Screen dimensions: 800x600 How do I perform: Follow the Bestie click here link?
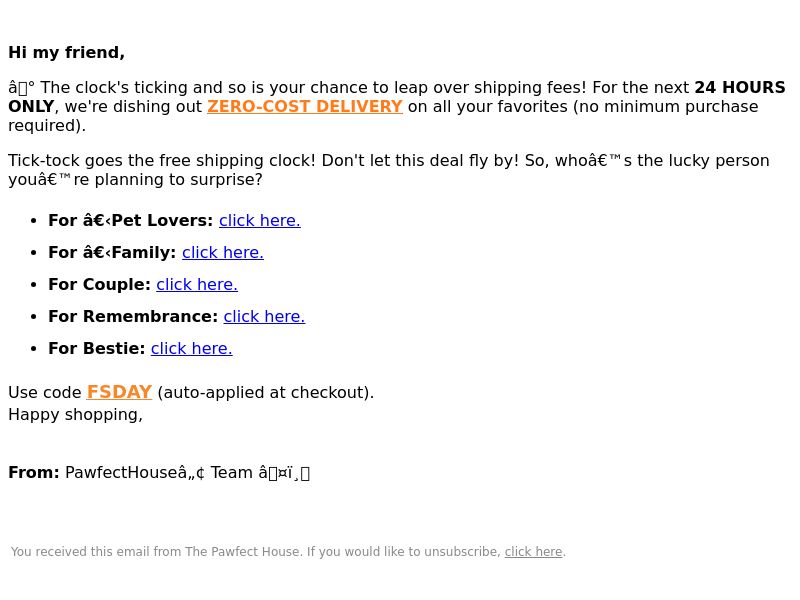(x=192, y=348)
